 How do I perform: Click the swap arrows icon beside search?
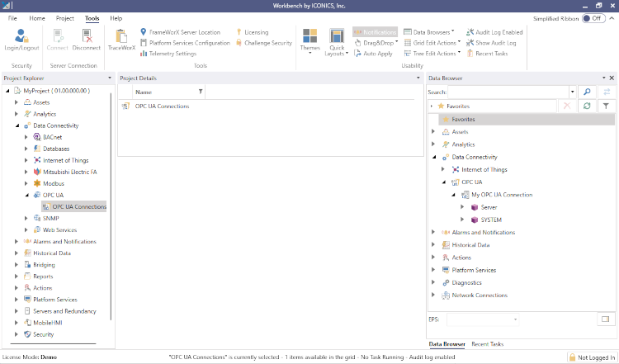(x=607, y=92)
